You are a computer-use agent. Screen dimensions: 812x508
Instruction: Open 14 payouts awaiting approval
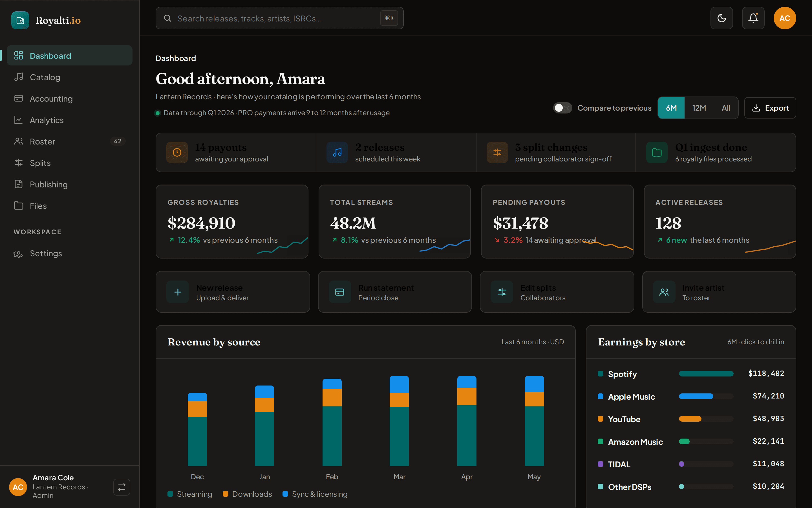(236, 152)
